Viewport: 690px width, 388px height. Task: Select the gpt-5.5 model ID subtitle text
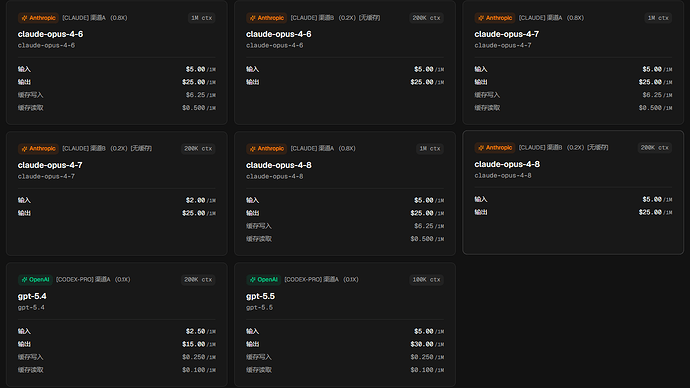[260, 307]
